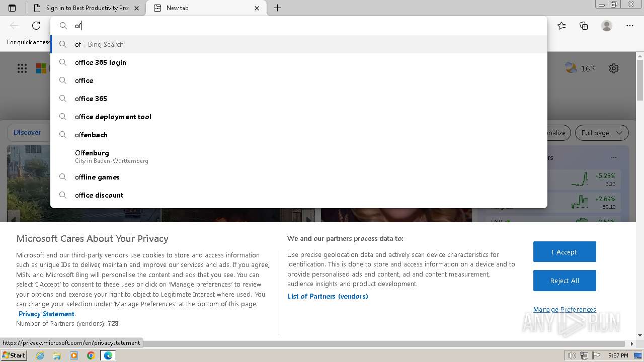Pick the 'office 365' suggestion
The height and width of the screenshot is (362, 644).
pyautogui.click(x=299, y=99)
